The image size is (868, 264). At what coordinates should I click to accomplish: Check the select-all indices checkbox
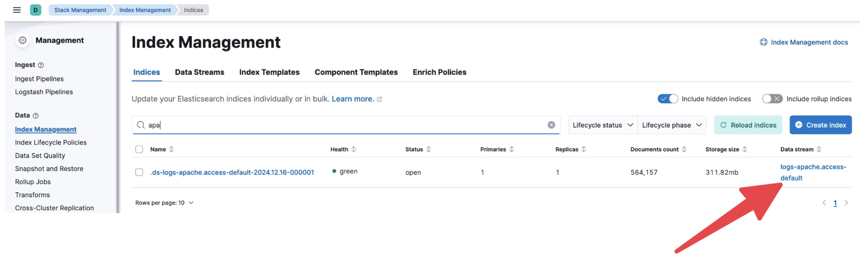click(139, 149)
